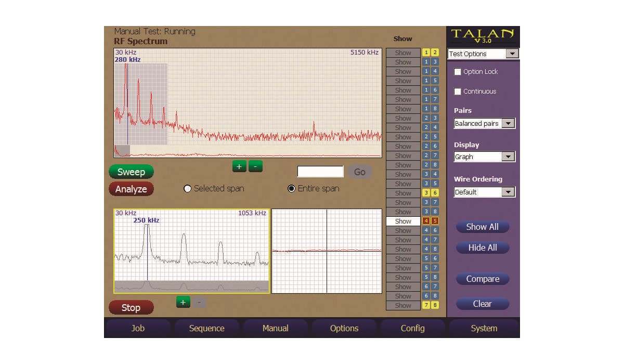Toggle the Continuous checkbox
The image size is (624, 364).
coord(458,92)
